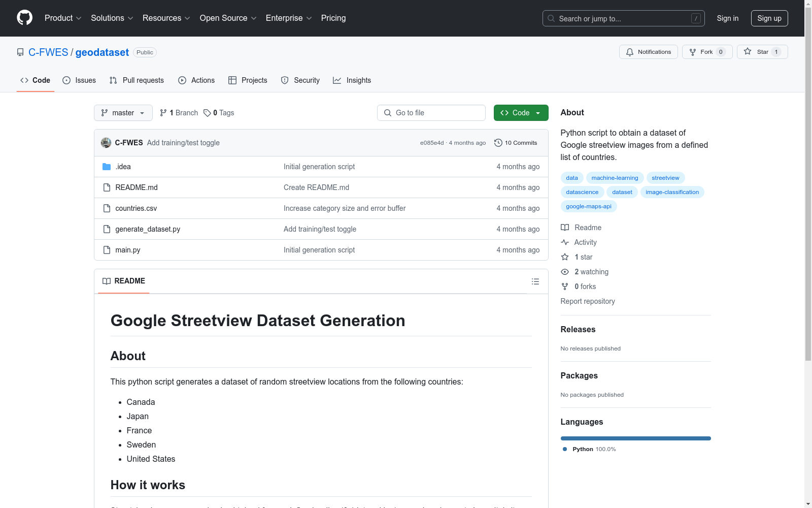View the 10 Commits history
The height and width of the screenshot is (508, 812).
[x=516, y=143]
